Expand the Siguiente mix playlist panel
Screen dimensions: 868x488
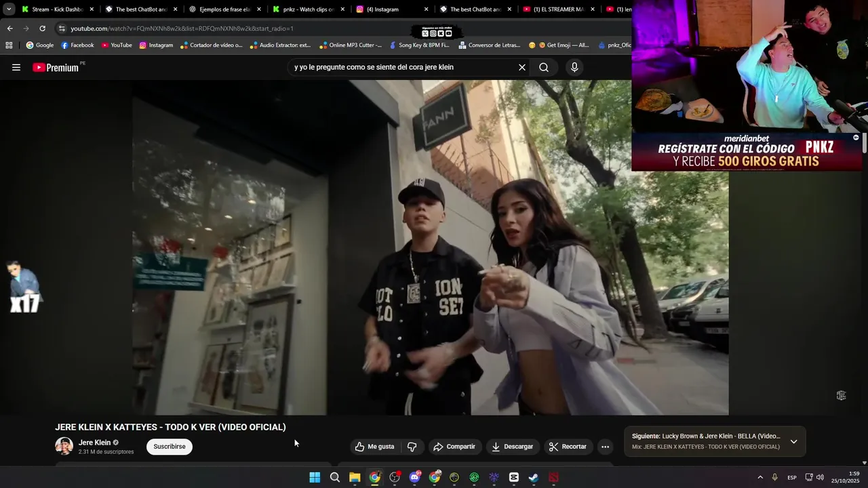coord(793,441)
